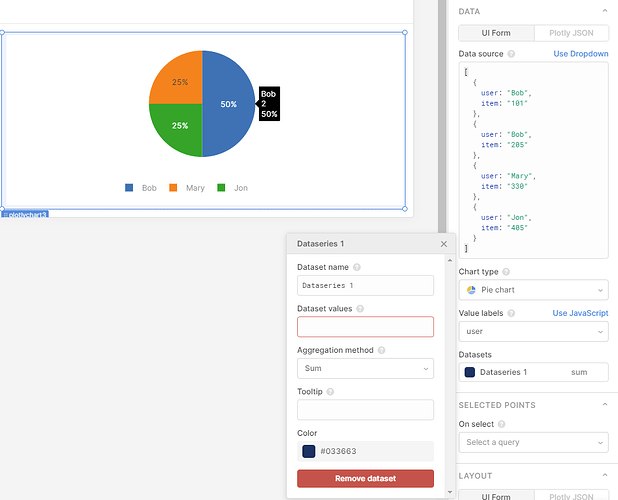618x500 pixels.
Task: Open help icon next to Chart type
Action: (x=506, y=272)
